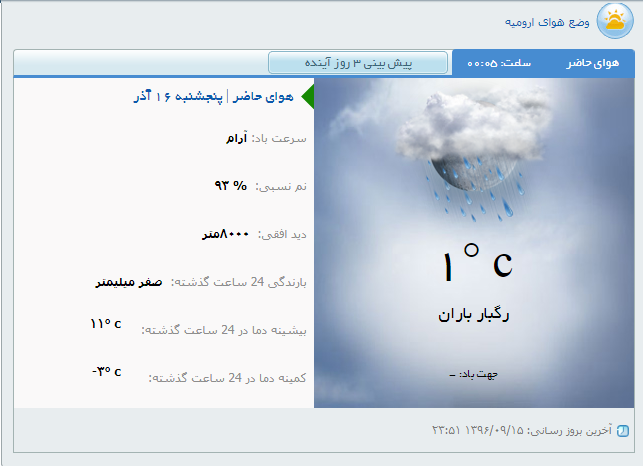Click the بارندگی 24 ساعت گذشته label

click(239, 282)
